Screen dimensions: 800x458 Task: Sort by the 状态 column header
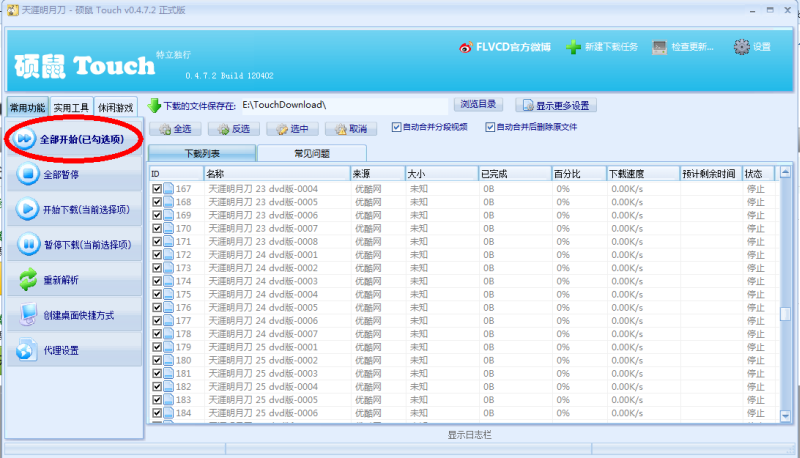(x=759, y=174)
